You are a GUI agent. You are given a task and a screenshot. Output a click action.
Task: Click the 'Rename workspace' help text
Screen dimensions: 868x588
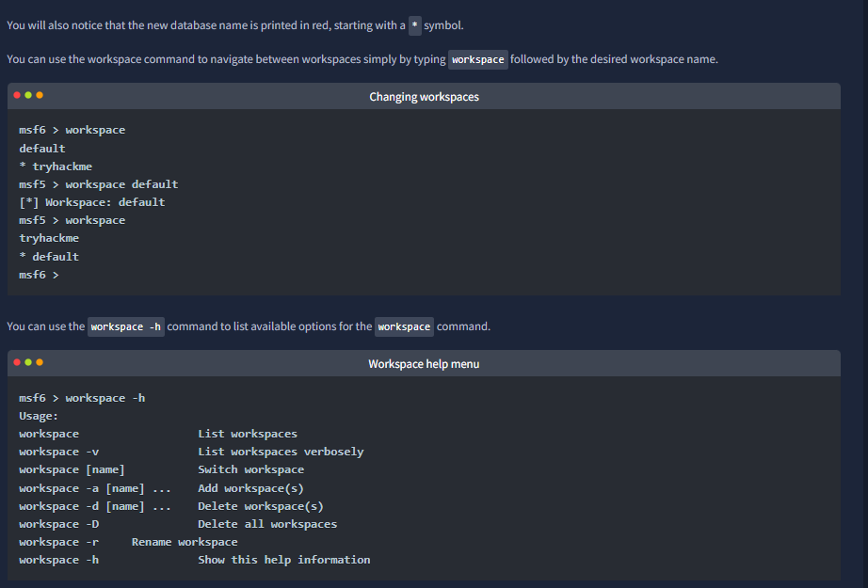pos(185,542)
